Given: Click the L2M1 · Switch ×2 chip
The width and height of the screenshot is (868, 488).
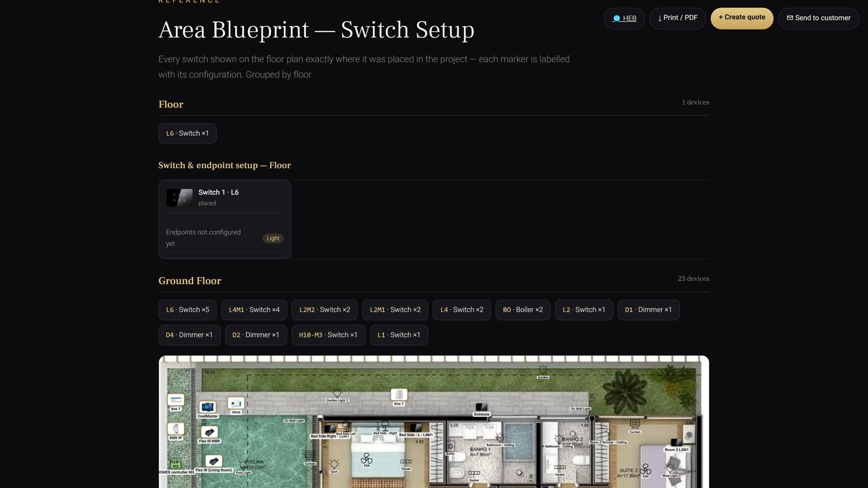Looking at the screenshot, I should coord(395,310).
